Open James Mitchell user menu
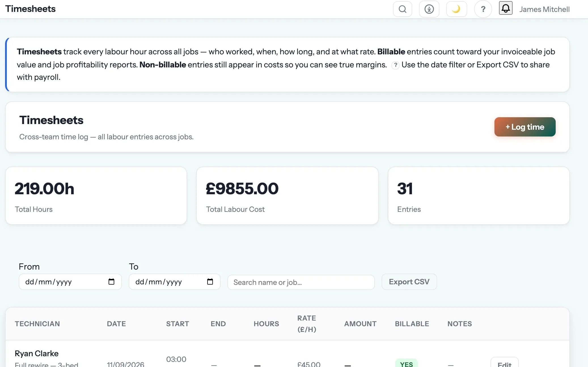 pyautogui.click(x=544, y=9)
